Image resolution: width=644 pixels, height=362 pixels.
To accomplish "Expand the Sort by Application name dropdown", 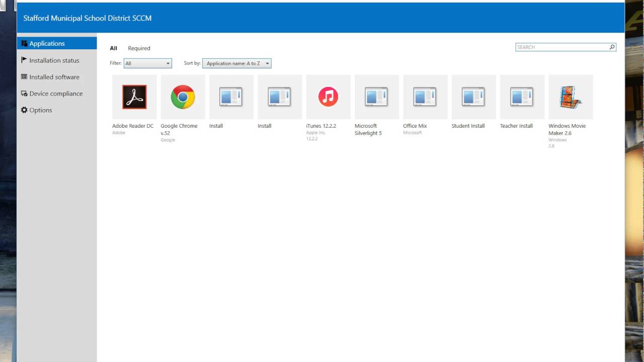I will [x=237, y=63].
